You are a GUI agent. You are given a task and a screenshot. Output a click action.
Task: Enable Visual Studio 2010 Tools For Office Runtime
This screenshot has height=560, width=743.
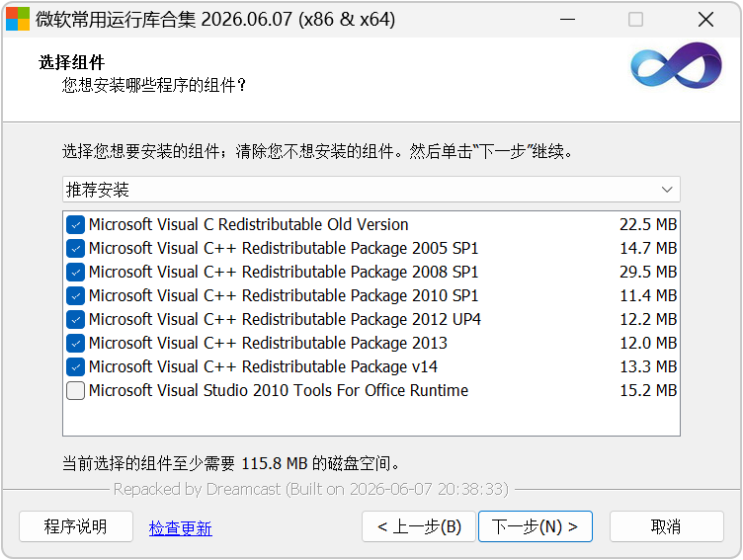click(x=76, y=390)
